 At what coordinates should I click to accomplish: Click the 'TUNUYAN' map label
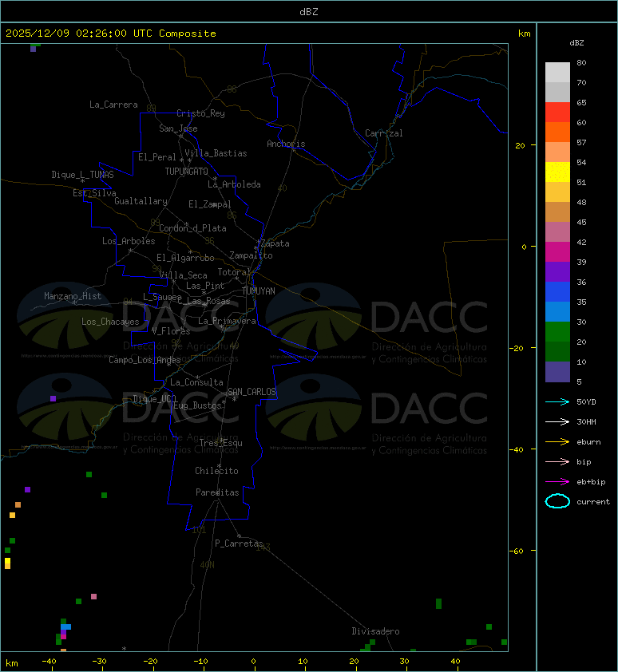pos(259,291)
